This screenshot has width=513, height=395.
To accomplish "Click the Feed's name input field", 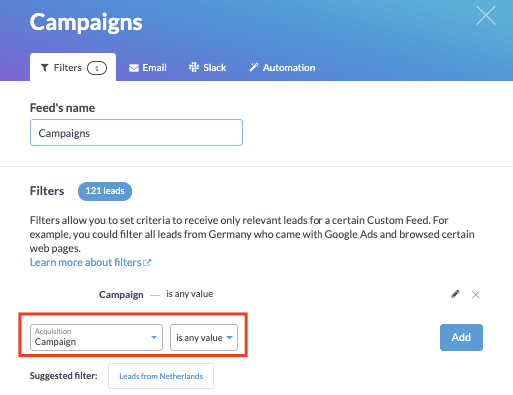I will coord(136,133).
